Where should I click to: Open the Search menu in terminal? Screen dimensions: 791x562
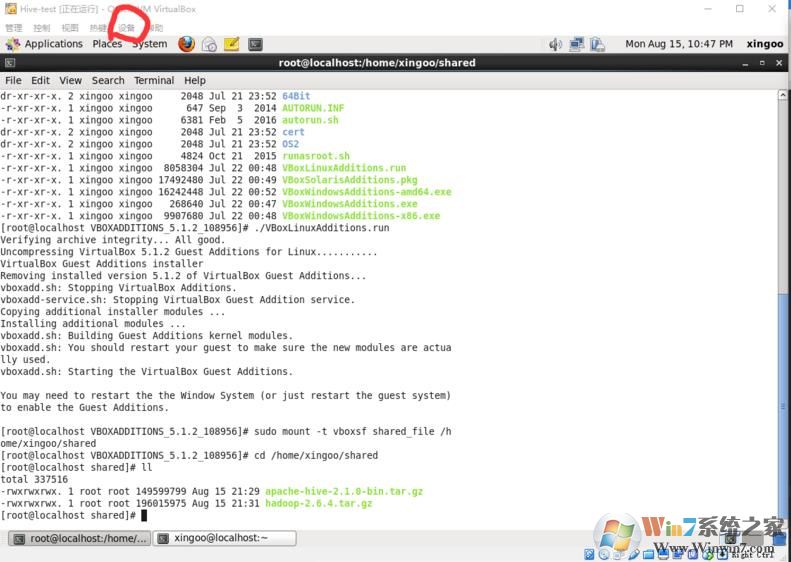point(108,80)
